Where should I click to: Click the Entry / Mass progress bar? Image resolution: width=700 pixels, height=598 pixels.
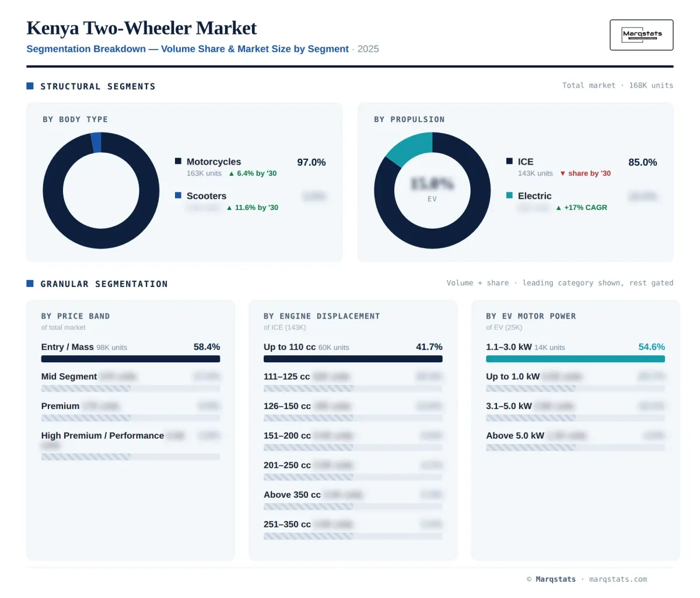(131, 359)
